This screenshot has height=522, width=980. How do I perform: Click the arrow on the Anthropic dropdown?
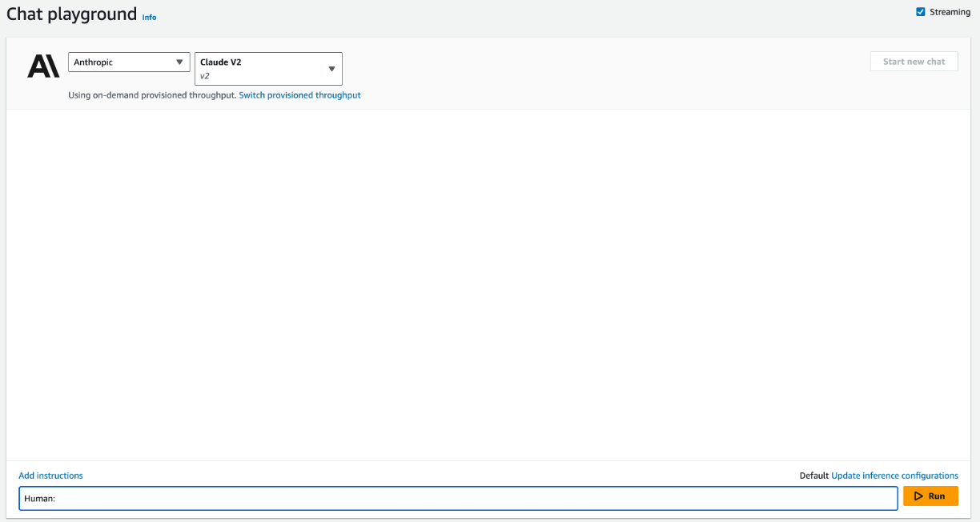point(179,62)
